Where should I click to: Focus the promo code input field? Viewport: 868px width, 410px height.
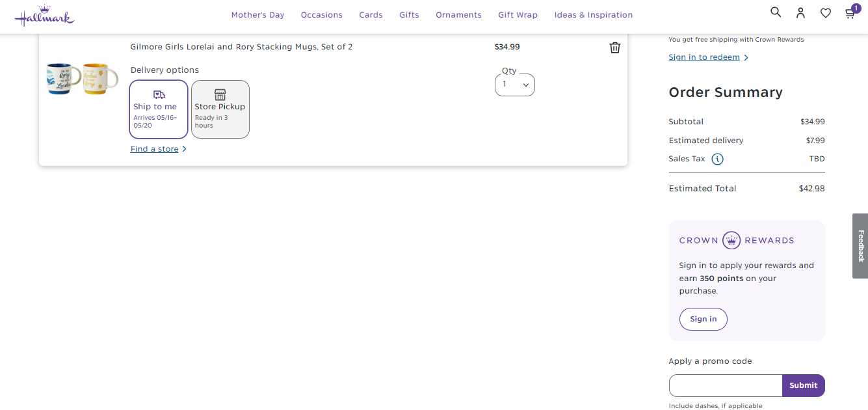[x=726, y=385]
